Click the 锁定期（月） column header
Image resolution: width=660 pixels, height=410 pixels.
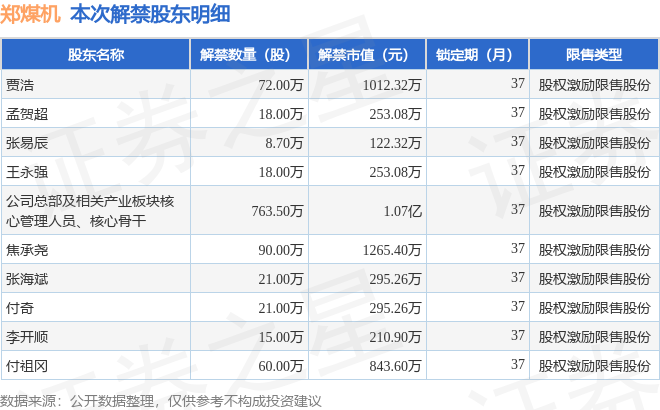click(477, 55)
